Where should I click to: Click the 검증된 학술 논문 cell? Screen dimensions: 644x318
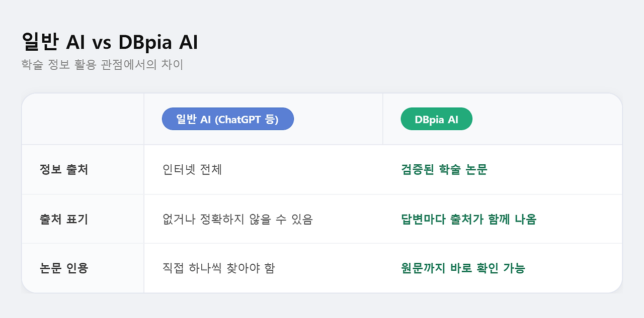pyautogui.click(x=444, y=170)
